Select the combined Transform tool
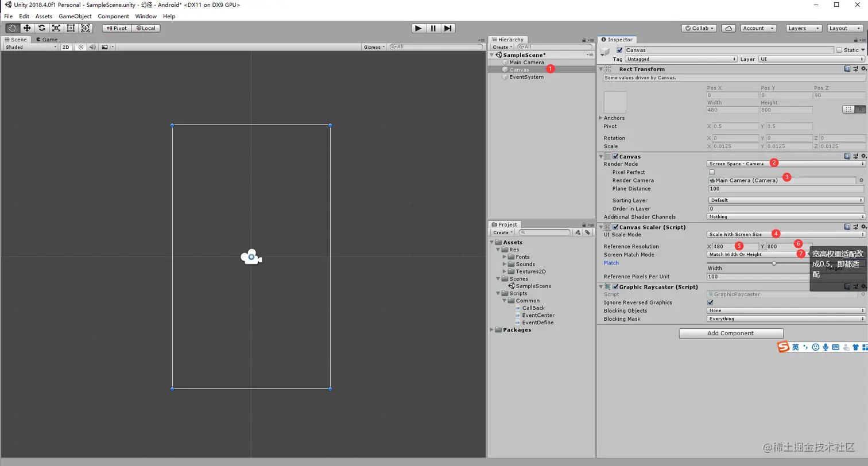868x466 pixels. [86, 28]
